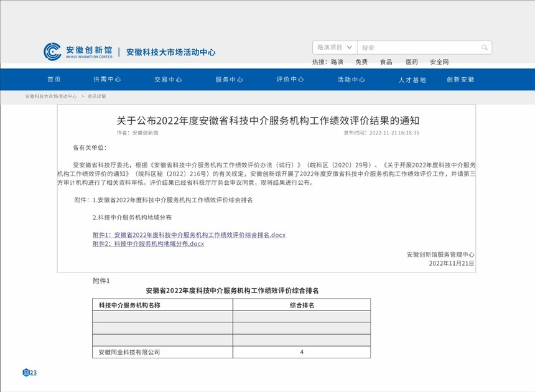
Task: Open 服务中心 from the navigation bar
Action: [x=229, y=80]
